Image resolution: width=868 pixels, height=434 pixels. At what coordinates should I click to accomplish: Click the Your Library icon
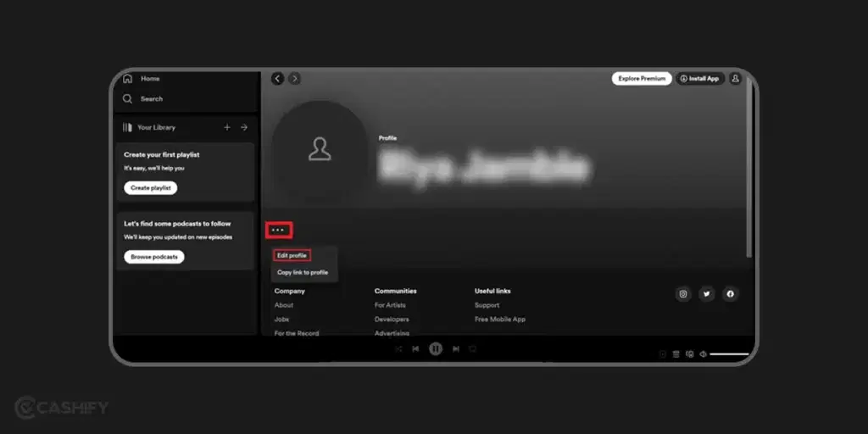point(127,127)
